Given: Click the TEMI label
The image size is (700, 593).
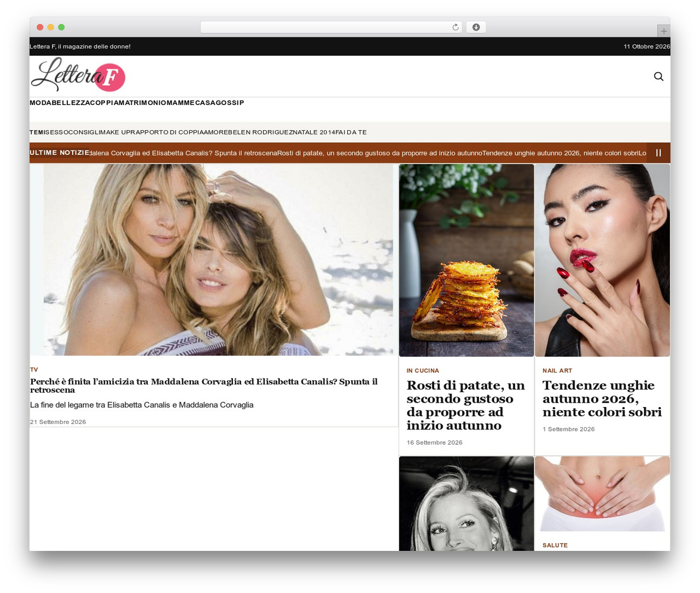Looking at the screenshot, I should click(x=37, y=132).
